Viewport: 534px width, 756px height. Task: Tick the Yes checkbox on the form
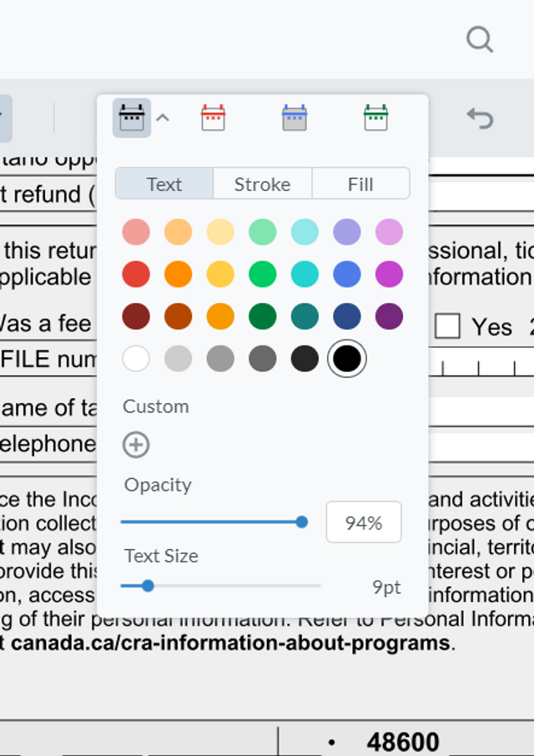pyautogui.click(x=447, y=326)
